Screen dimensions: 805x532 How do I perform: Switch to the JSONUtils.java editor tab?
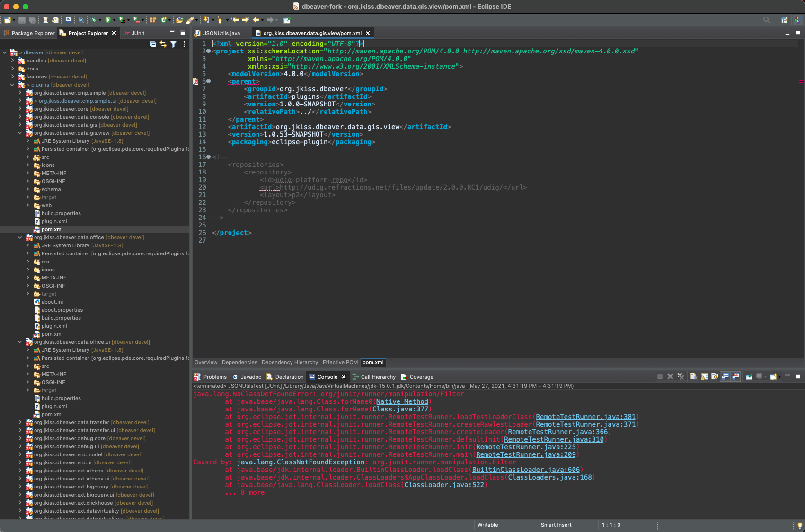217,33
